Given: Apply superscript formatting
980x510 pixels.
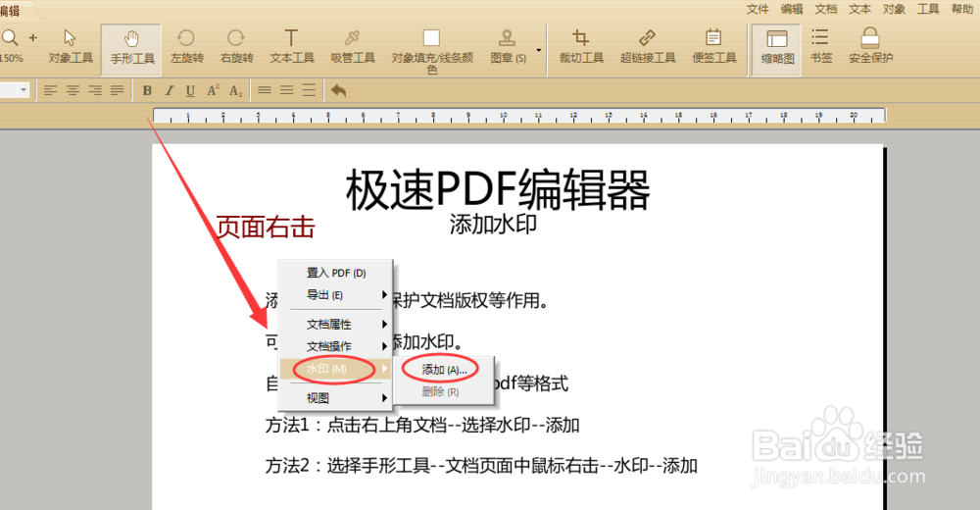Looking at the screenshot, I should tap(213, 90).
